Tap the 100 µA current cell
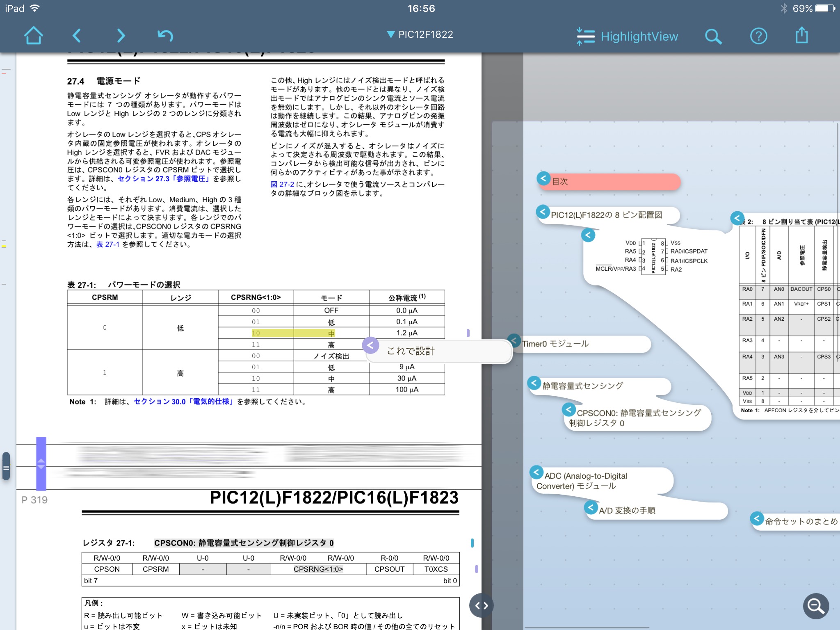The height and width of the screenshot is (630, 840). coord(407,390)
